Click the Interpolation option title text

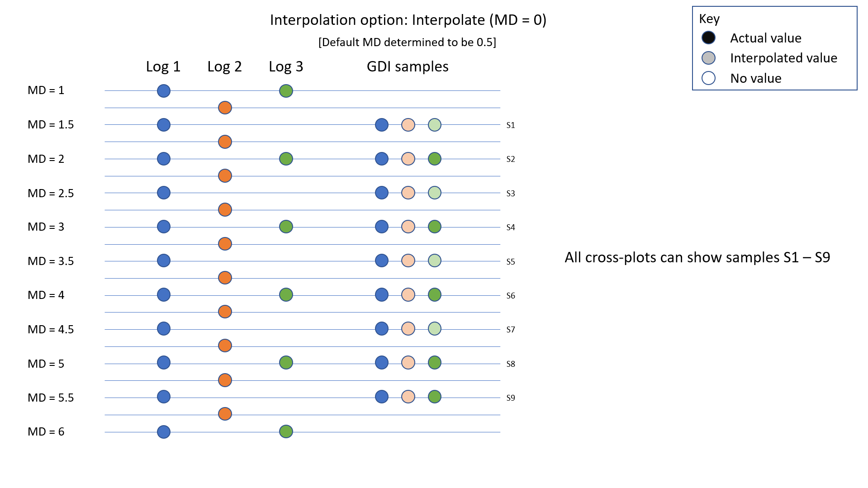(x=408, y=20)
